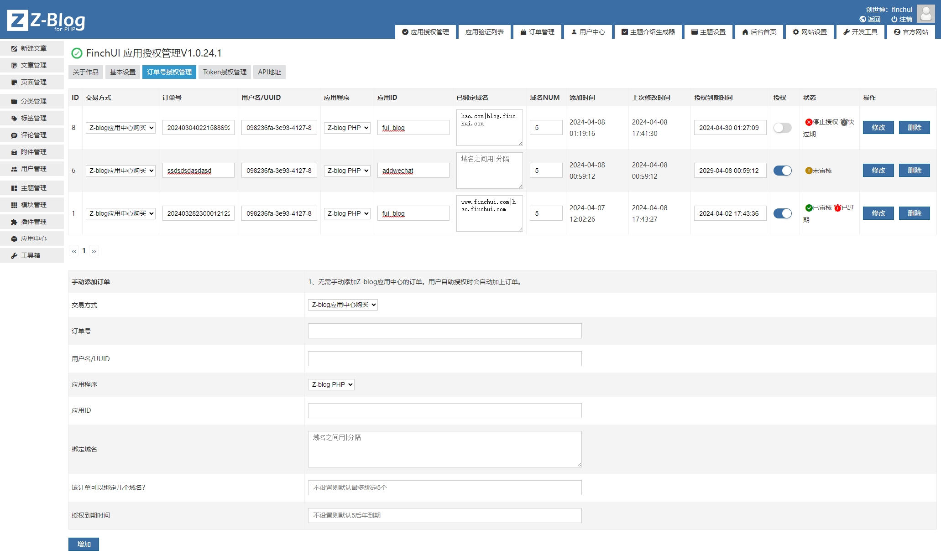Click 返回 link at top right
Viewport: 941px width, 560px height.
870,19
